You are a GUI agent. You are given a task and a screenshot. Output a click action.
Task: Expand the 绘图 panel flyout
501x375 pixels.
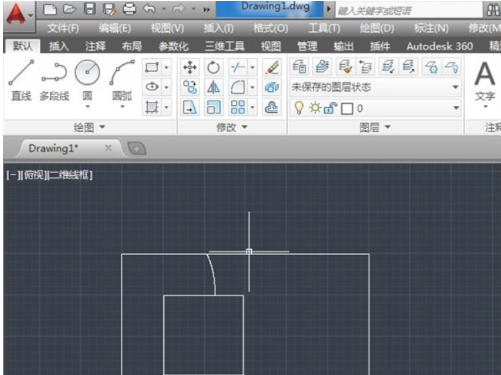[89, 127]
